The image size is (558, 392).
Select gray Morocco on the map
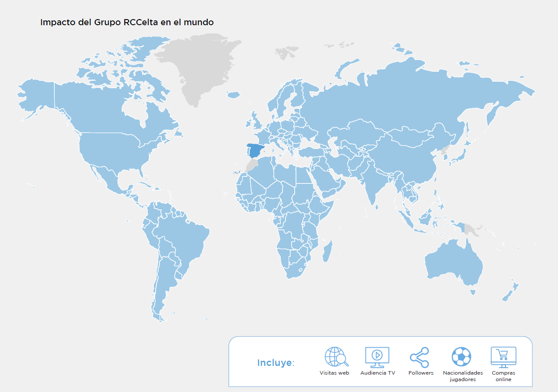tap(251, 165)
